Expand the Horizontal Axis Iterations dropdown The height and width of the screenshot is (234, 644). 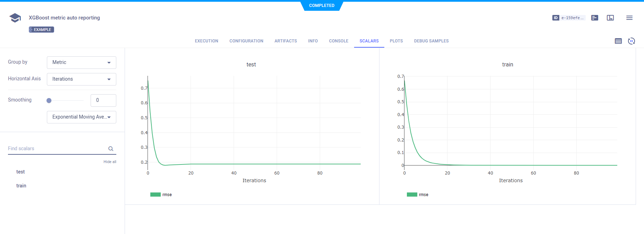pyautogui.click(x=81, y=79)
